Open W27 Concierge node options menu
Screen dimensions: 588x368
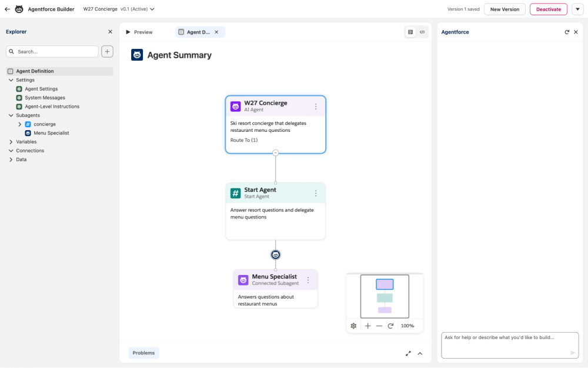316,106
